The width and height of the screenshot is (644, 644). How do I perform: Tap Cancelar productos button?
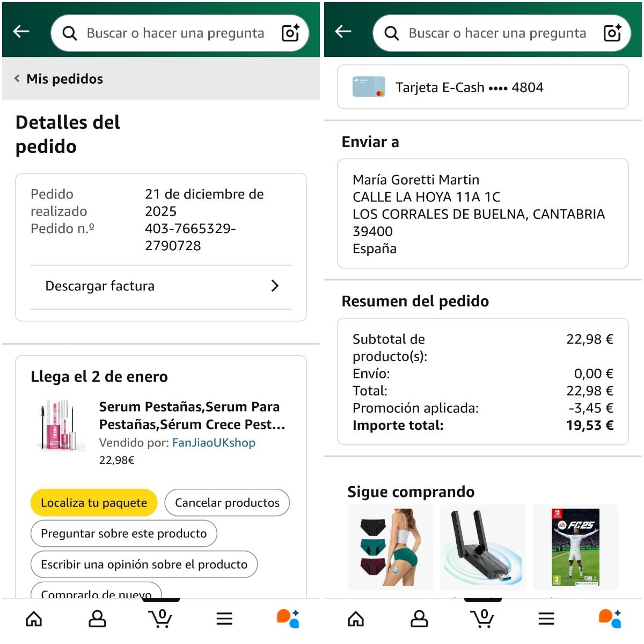(x=227, y=503)
